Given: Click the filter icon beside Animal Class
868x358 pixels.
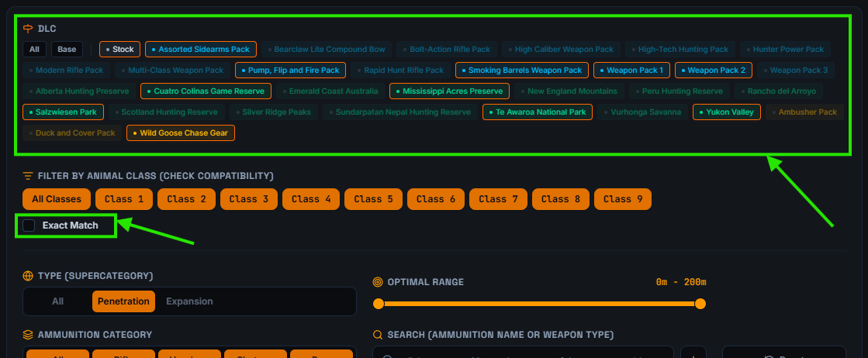Looking at the screenshot, I should click(x=28, y=176).
